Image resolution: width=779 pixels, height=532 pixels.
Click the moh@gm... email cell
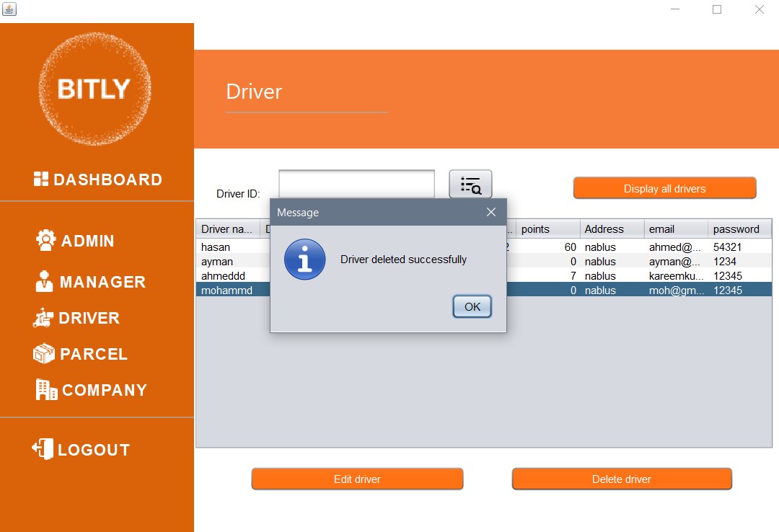coord(676,290)
